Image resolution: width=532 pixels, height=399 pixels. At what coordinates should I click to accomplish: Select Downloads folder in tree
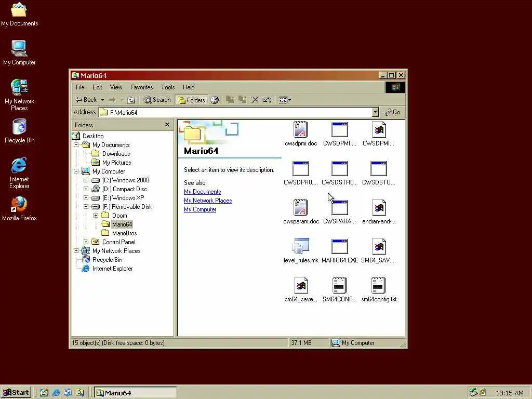tap(116, 154)
